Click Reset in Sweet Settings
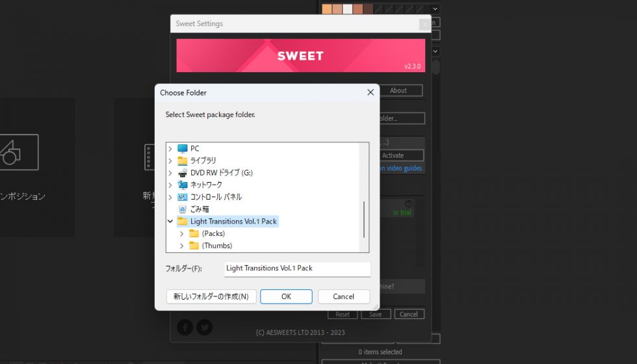The image size is (637, 364). pyautogui.click(x=343, y=314)
